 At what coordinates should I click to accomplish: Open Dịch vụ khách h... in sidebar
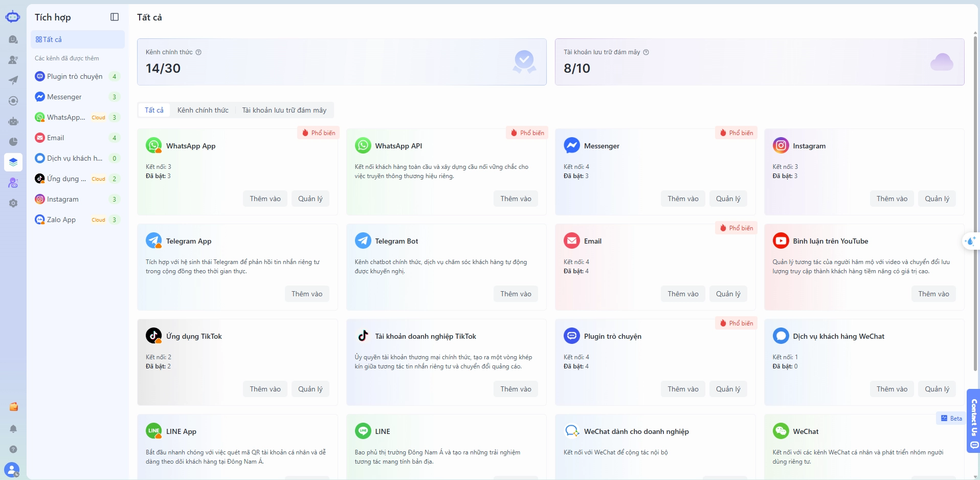(78, 158)
